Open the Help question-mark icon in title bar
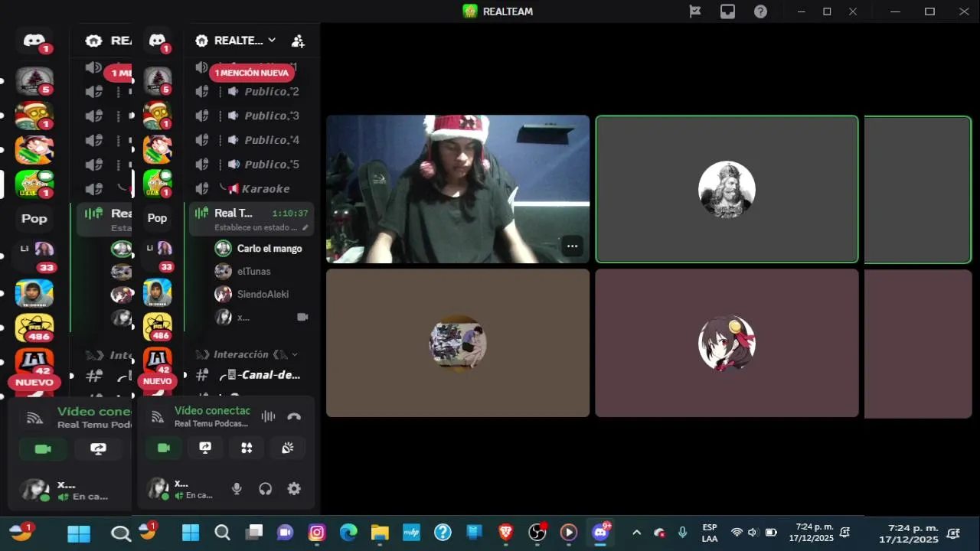 pyautogui.click(x=760, y=11)
